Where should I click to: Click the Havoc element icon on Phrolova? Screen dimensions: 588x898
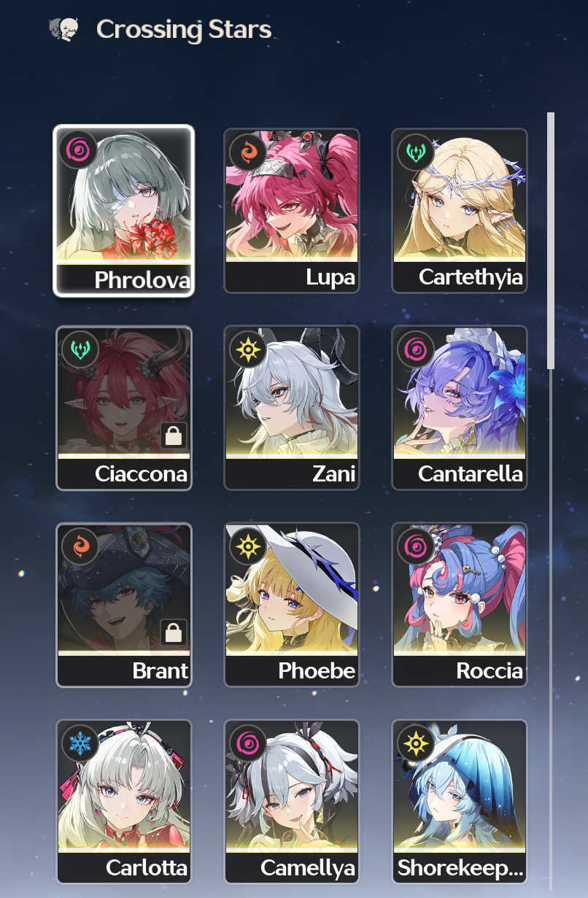(80, 150)
